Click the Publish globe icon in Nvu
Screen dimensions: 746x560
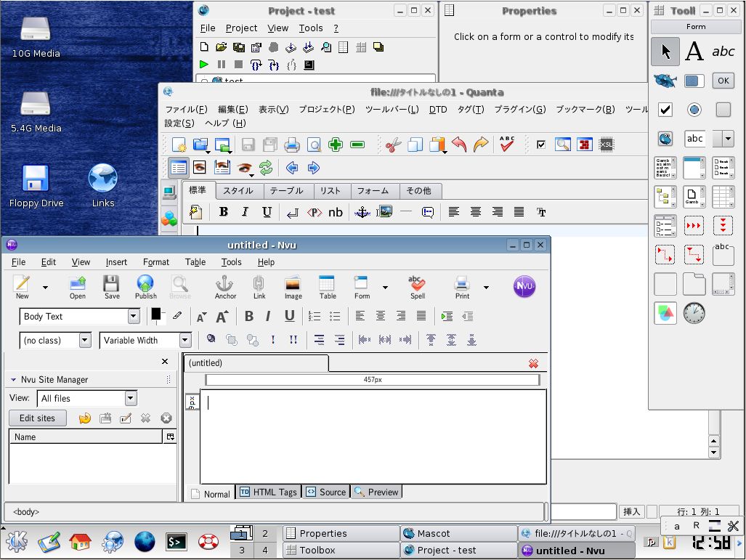click(x=145, y=287)
